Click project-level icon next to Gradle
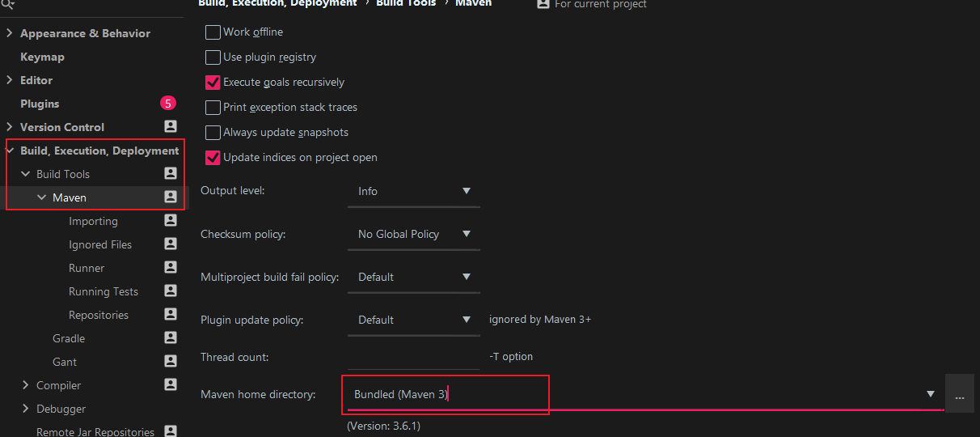The image size is (980, 437). point(170,338)
